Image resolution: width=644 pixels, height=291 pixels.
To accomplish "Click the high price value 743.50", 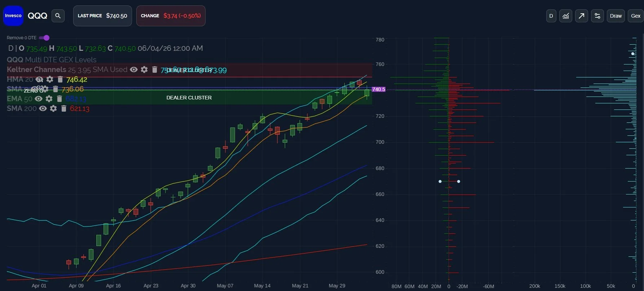I will click(67, 49).
